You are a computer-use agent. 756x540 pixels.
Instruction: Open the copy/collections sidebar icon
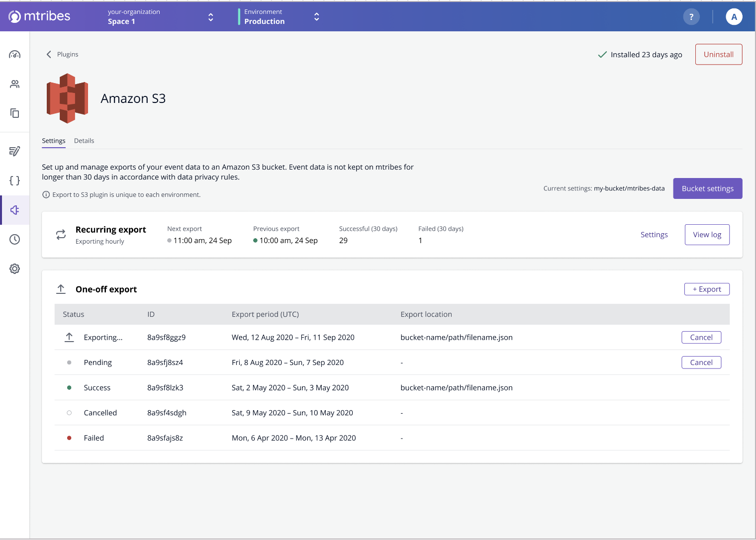coord(15,113)
